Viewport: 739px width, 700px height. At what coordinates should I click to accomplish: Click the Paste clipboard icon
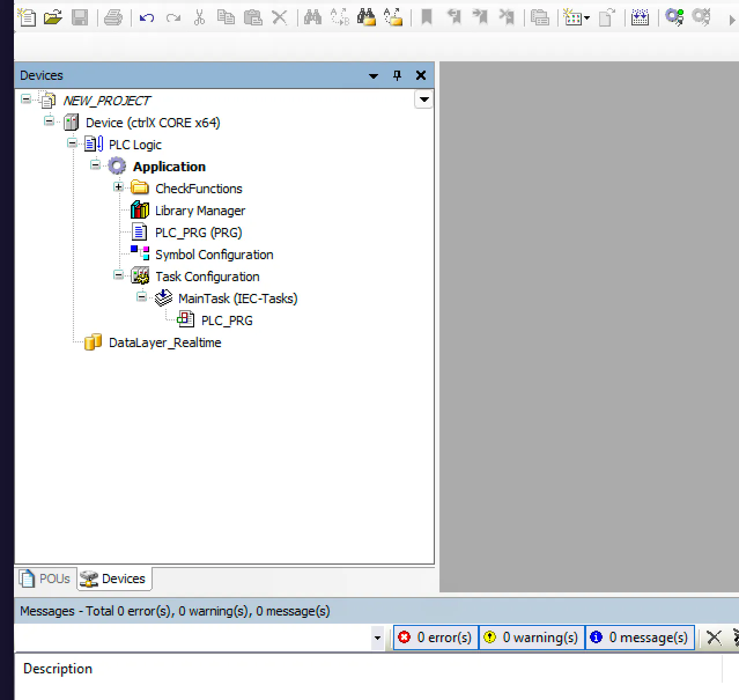(x=253, y=18)
